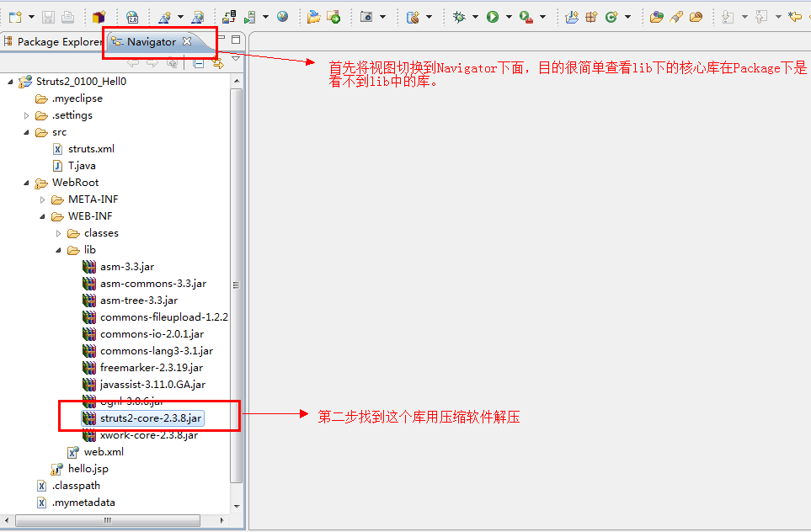Screen dimensions: 811x532
Task: Click the Back arrow in the Navigator toolbar
Action: (132, 61)
